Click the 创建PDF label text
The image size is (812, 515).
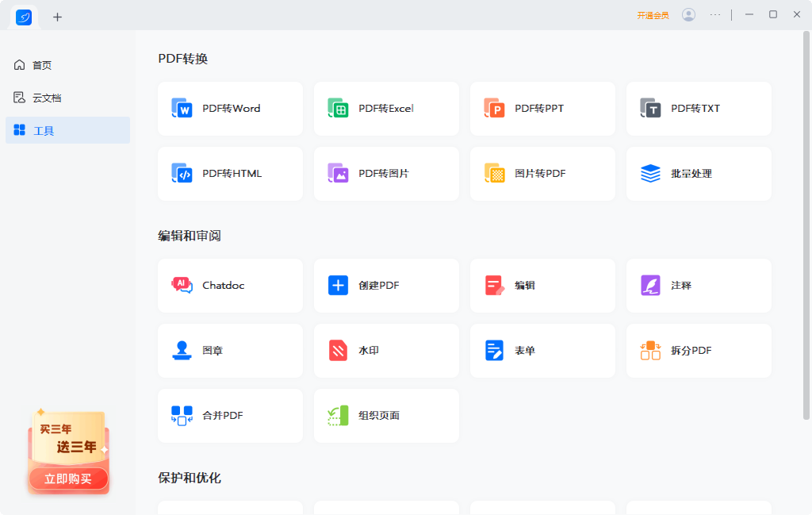(x=379, y=286)
